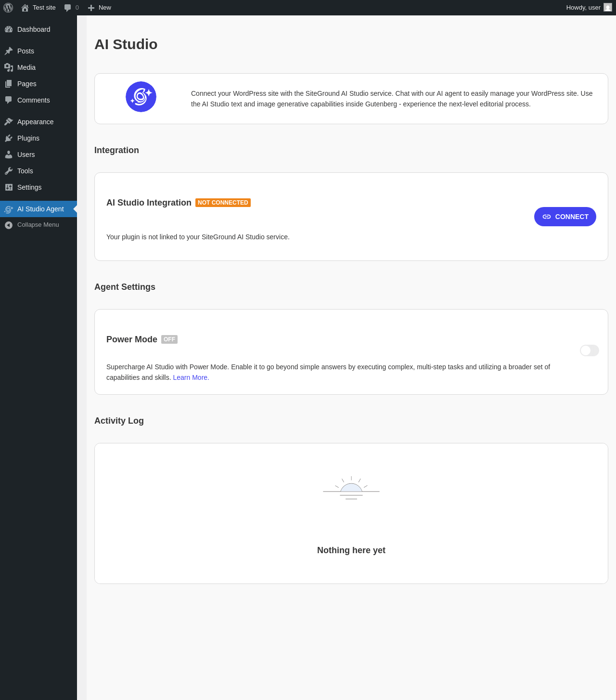Click the Dashboard gauge icon
Viewport: 616px width, 700px height.
click(9, 29)
